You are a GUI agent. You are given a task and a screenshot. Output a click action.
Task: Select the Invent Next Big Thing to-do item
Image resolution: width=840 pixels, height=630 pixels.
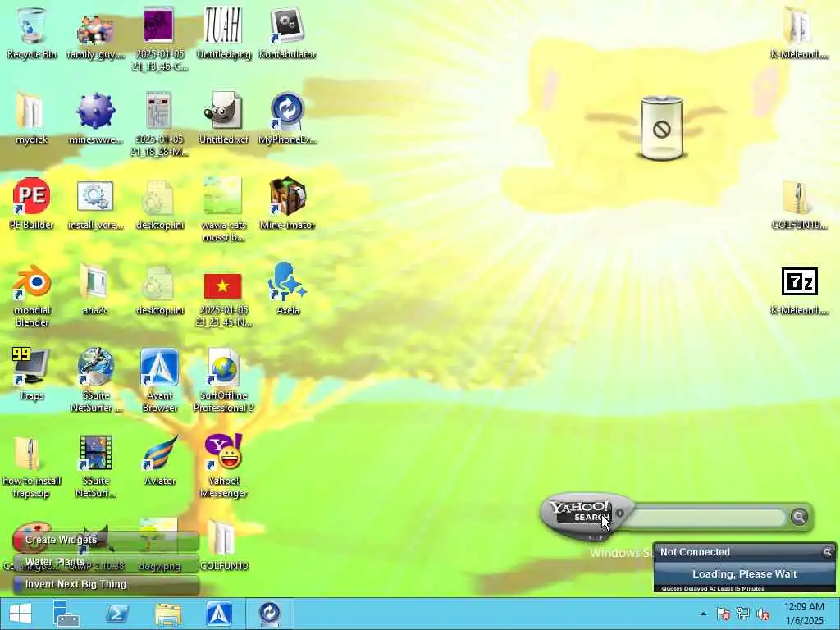(x=107, y=584)
